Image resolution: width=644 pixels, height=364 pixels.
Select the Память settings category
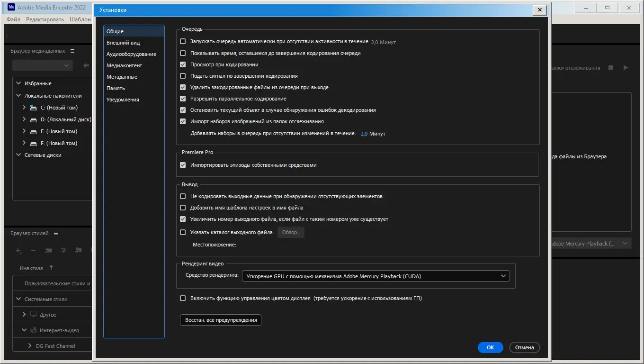[134, 88]
